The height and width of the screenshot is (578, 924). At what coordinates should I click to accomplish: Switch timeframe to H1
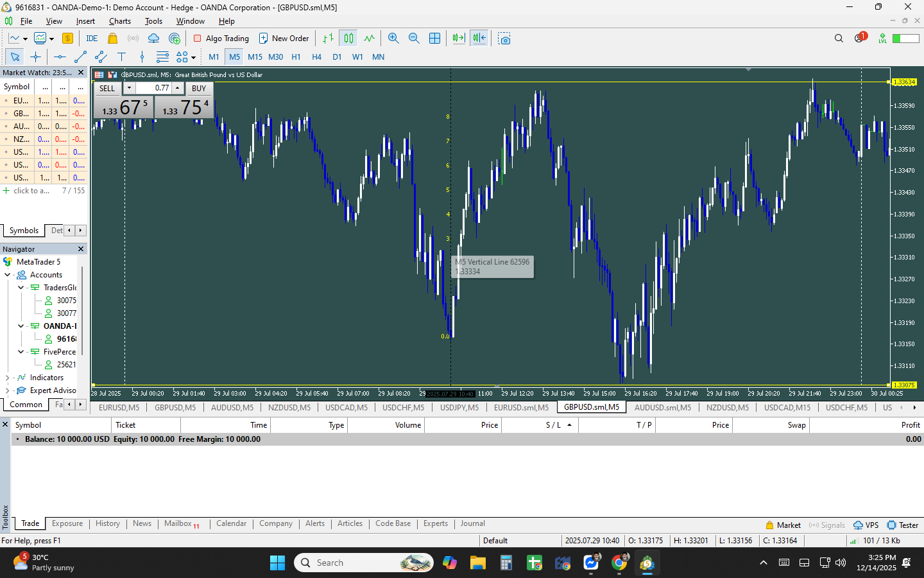(296, 57)
